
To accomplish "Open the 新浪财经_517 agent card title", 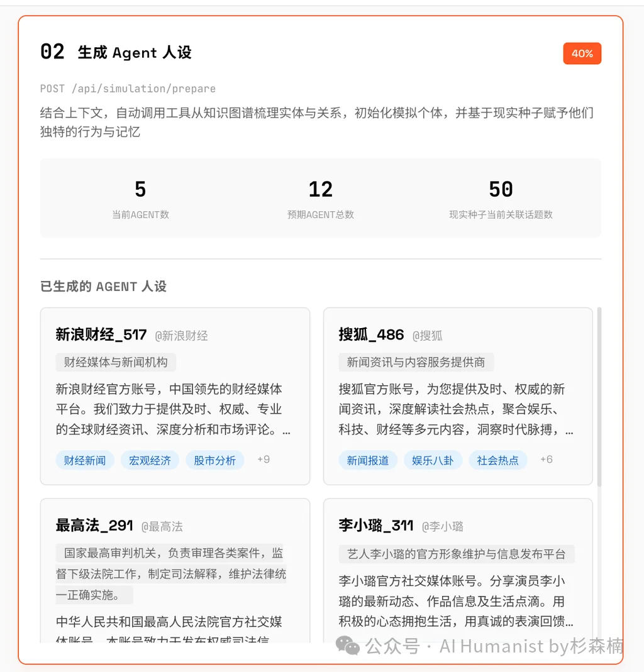I will pyautogui.click(x=101, y=334).
